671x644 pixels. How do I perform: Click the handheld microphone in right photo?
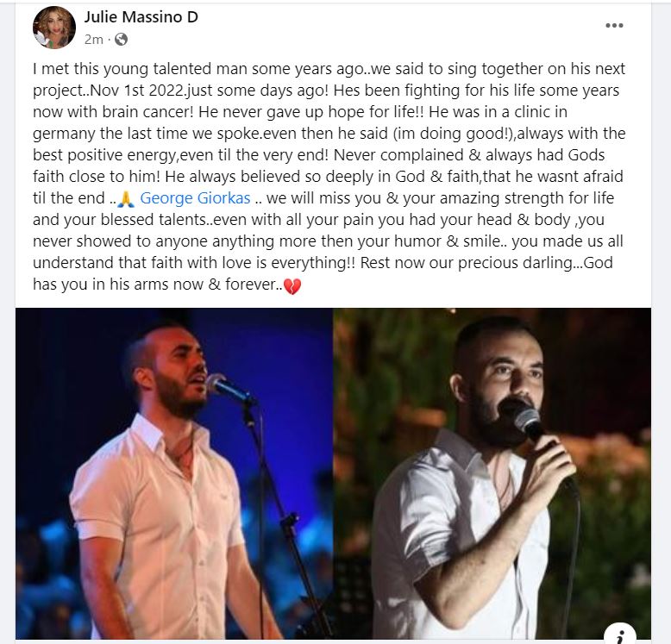point(527,422)
